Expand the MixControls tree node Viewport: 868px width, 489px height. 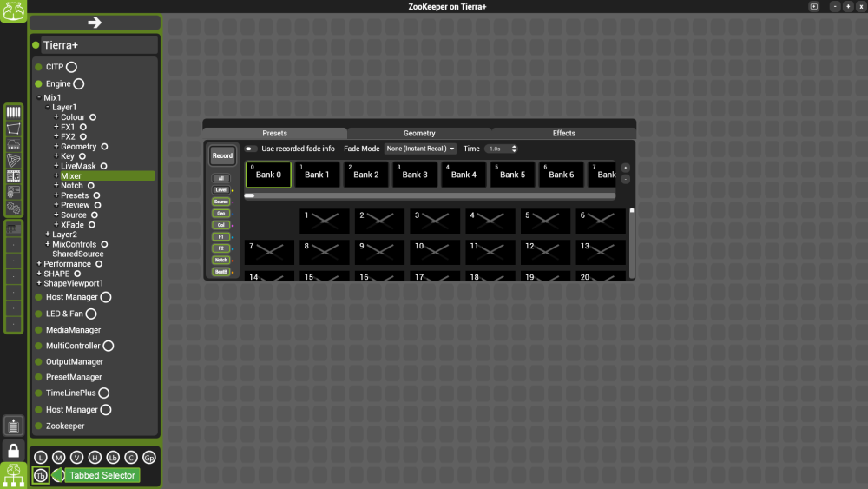[x=48, y=244]
